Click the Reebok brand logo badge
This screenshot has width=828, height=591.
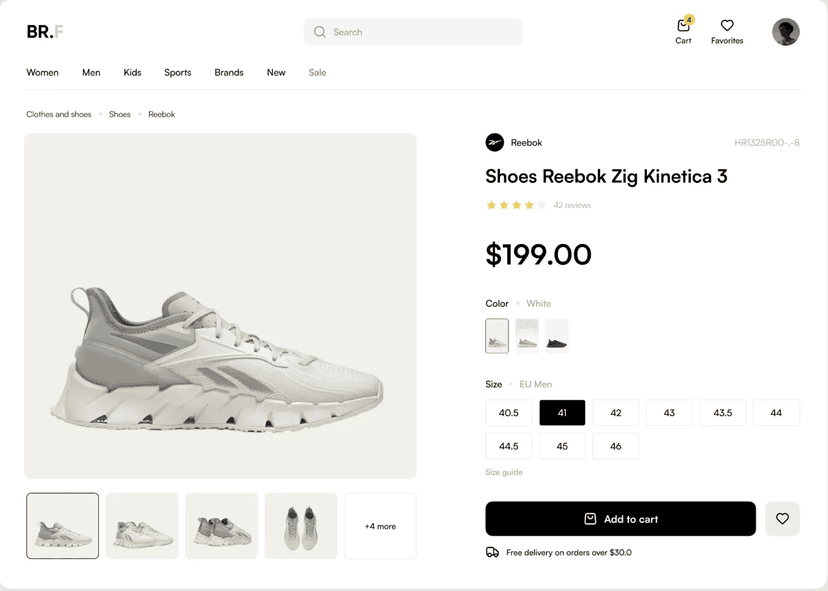492,142
